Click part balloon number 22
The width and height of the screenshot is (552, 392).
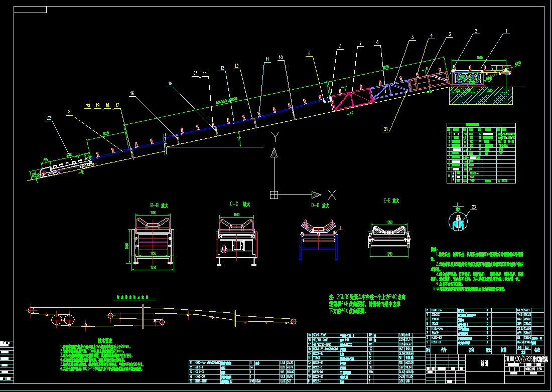(x=49, y=117)
